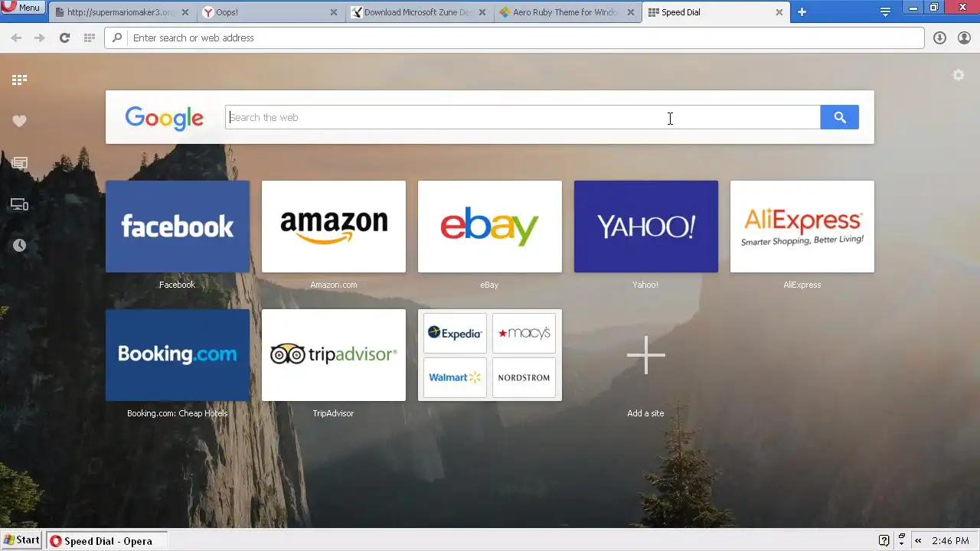Open the eBay speed dial tile
This screenshot has height=551, width=980.
pyautogui.click(x=490, y=227)
